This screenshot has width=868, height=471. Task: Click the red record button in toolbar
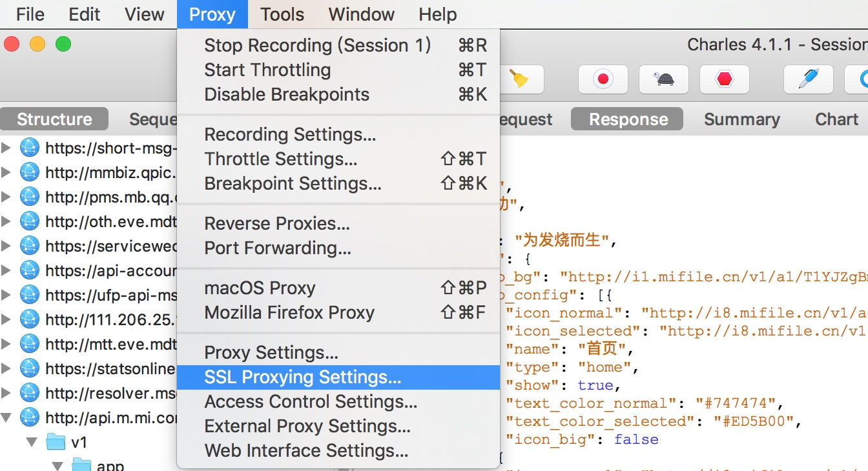(603, 79)
